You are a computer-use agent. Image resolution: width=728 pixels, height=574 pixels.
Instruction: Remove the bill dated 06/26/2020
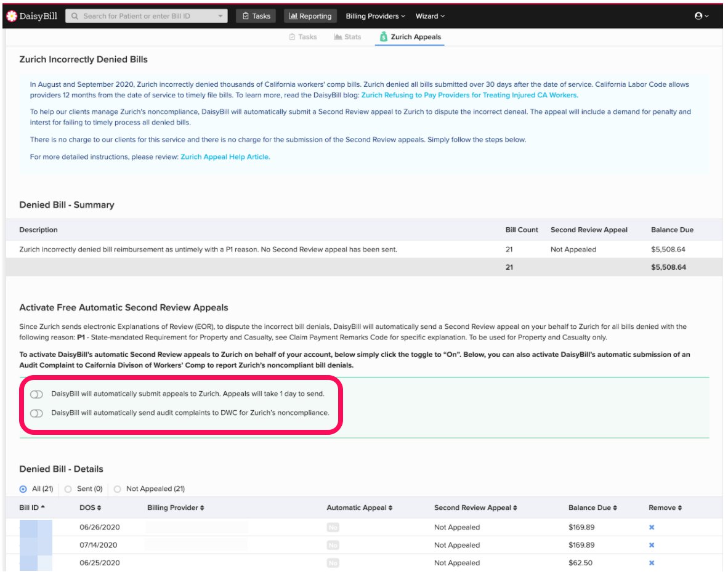point(651,527)
